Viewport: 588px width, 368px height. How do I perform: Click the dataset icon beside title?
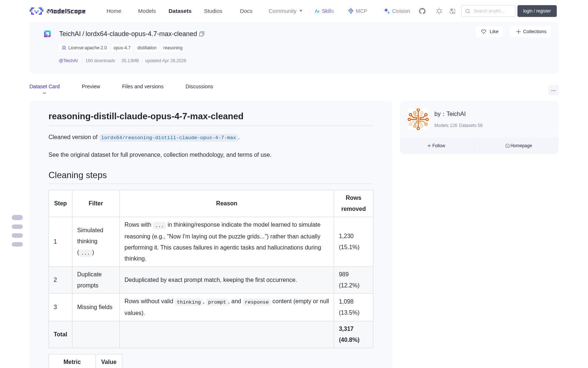coord(47,34)
